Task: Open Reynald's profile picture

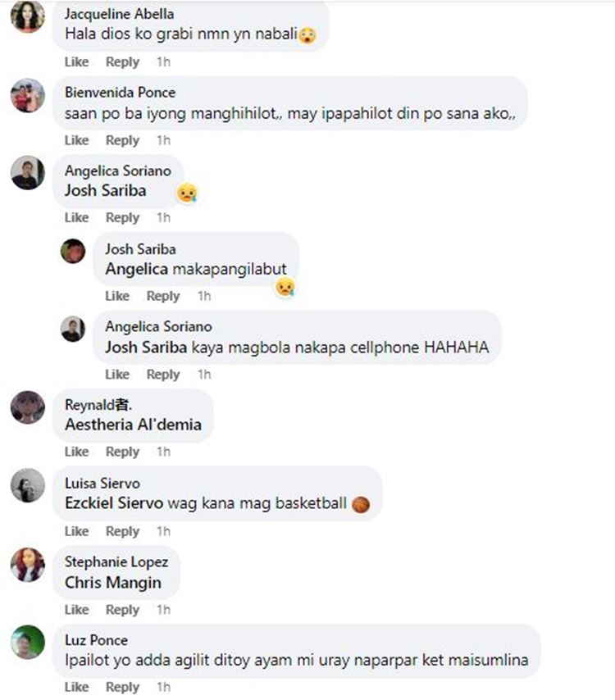Action: [28, 407]
